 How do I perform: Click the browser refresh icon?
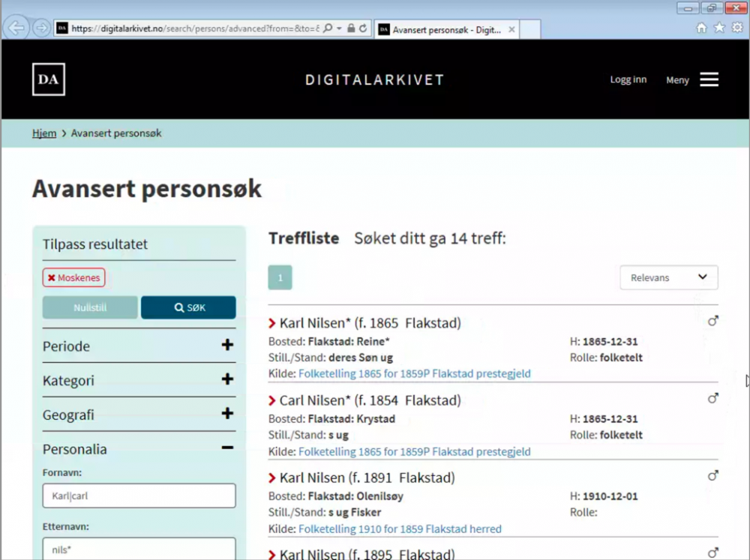click(363, 28)
